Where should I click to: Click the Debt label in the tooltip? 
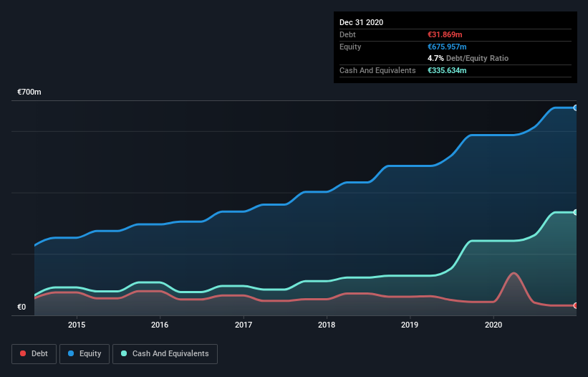[347, 34]
